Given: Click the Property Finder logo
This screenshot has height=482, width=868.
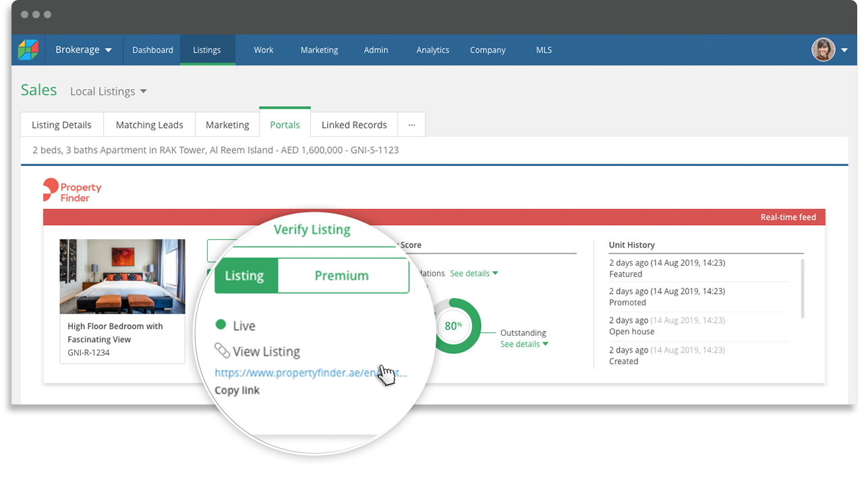Looking at the screenshot, I should click(72, 190).
